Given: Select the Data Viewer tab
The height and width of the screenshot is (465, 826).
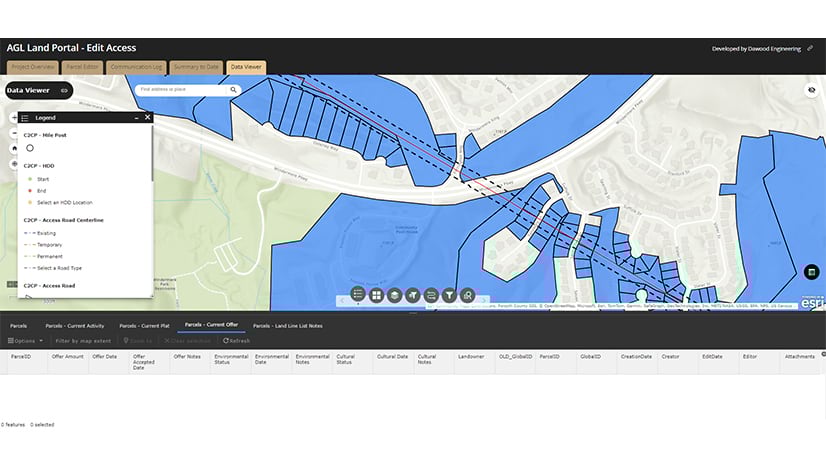Looking at the screenshot, I should [246, 67].
